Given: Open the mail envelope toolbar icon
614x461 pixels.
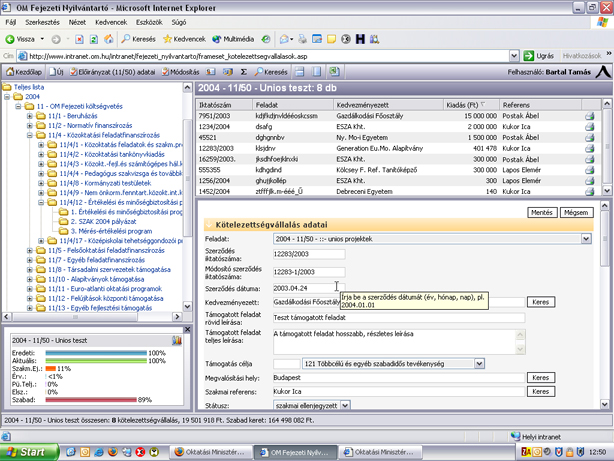Looking at the screenshot, I should (x=284, y=39).
